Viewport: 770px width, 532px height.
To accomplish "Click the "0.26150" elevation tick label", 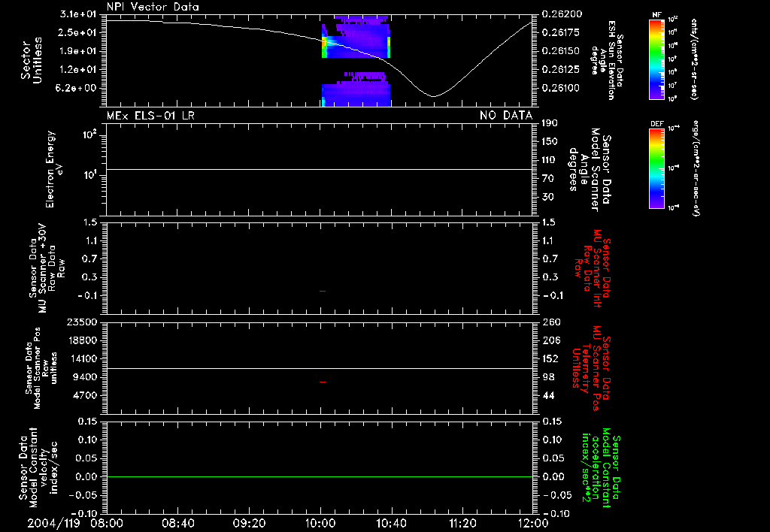I will point(562,51).
